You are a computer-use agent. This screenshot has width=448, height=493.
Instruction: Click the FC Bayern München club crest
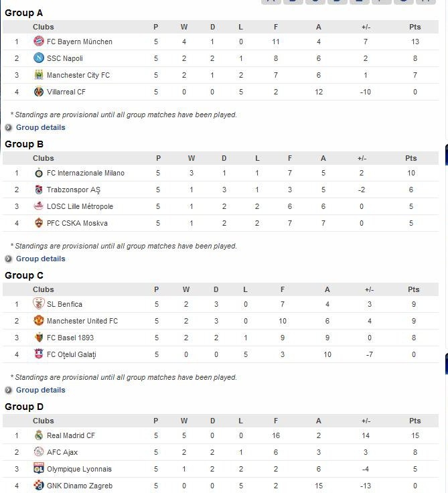[38, 42]
